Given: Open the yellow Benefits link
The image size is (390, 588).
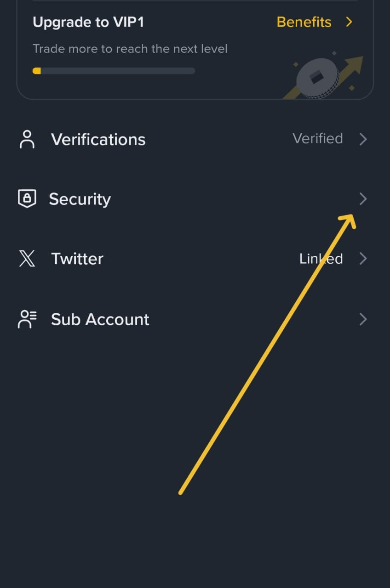Looking at the screenshot, I should (x=304, y=22).
